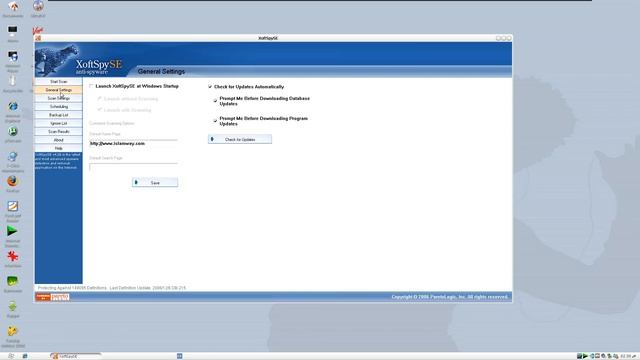This screenshot has width=640, height=360.
Task: Click the blue square icon mid-taskbar
Action: [179, 356]
